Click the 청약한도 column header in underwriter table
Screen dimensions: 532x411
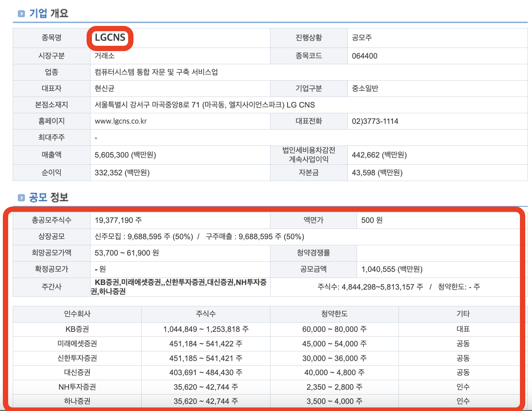334,314
